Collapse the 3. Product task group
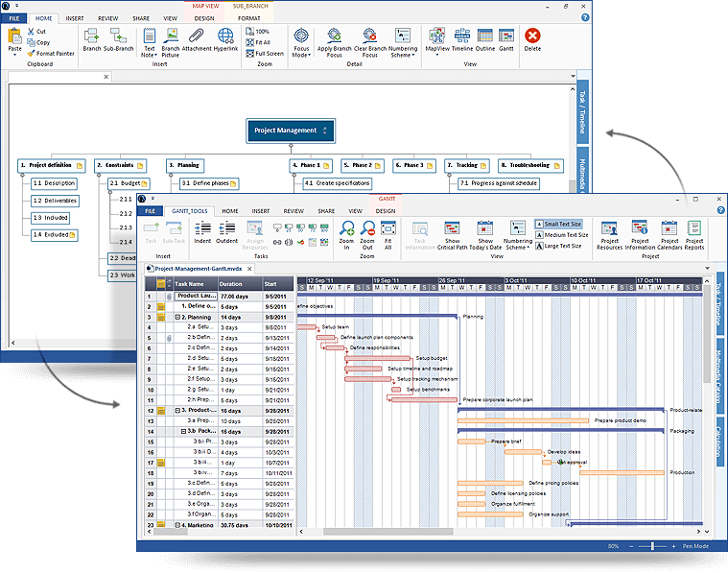Viewport: 728px width, 573px height. (x=177, y=411)
